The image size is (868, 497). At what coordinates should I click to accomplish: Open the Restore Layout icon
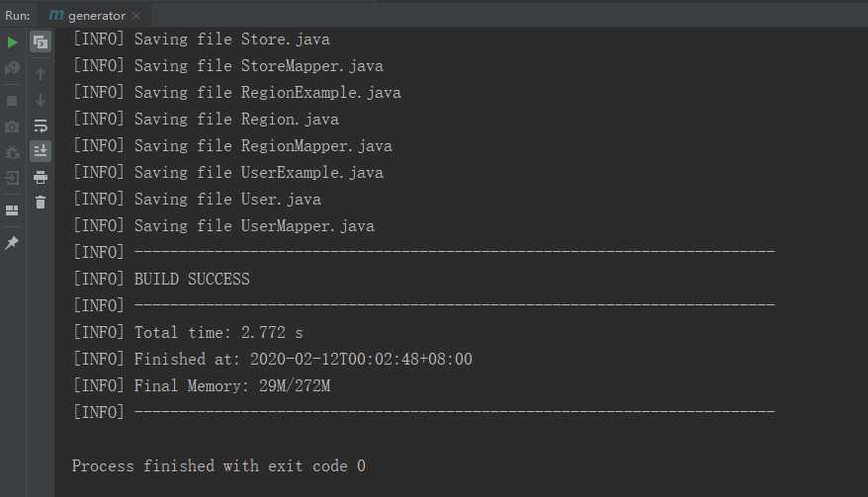coord(12,210)
